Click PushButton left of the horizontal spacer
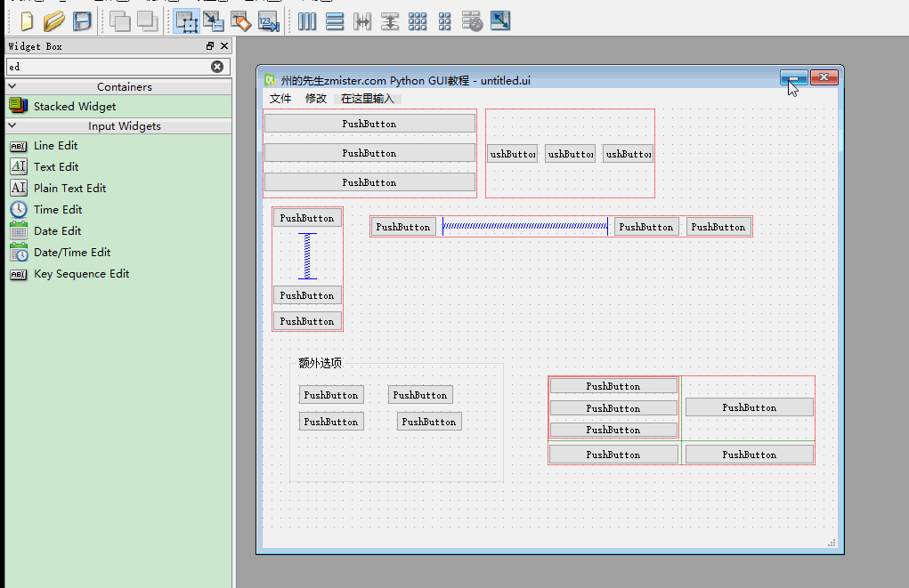The width and height of the screenshot is (909, 588). click(x=403, y=227)
